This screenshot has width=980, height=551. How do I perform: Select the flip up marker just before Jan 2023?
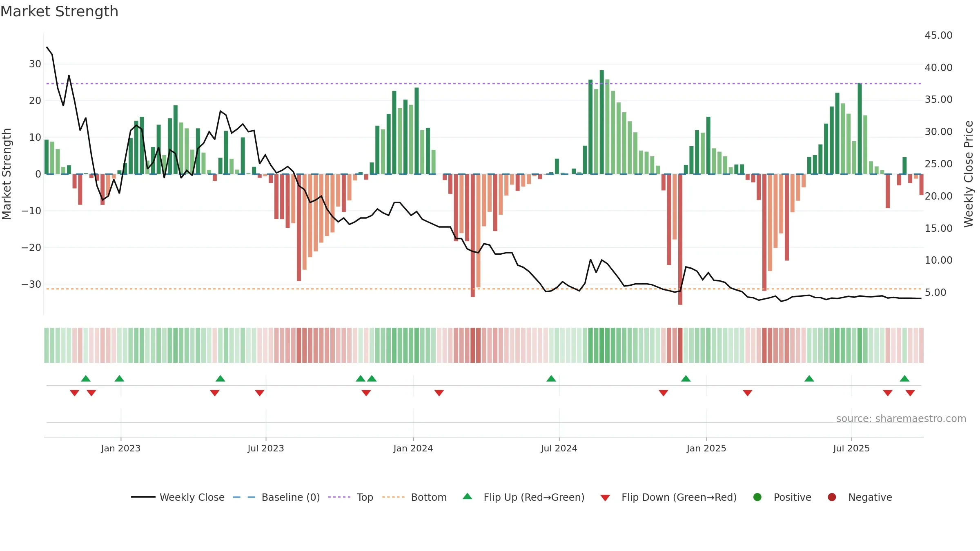(x=119, y=378)
